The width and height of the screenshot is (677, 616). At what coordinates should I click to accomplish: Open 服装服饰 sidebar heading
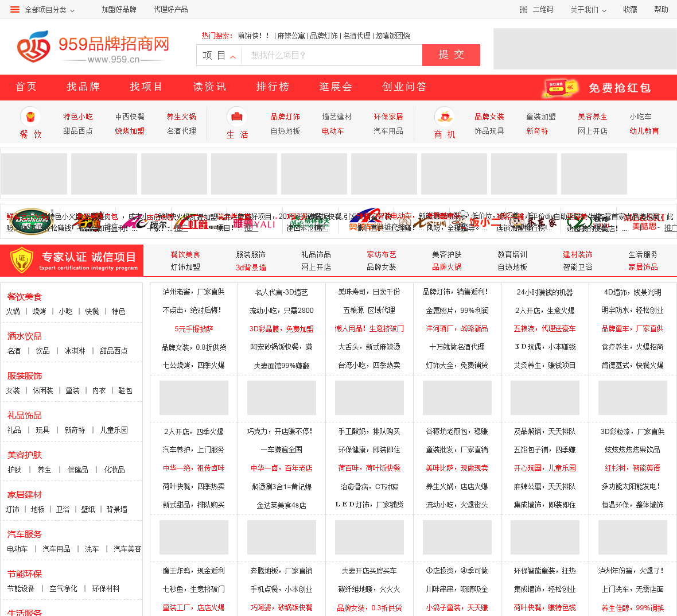click(x=25, y=376)
